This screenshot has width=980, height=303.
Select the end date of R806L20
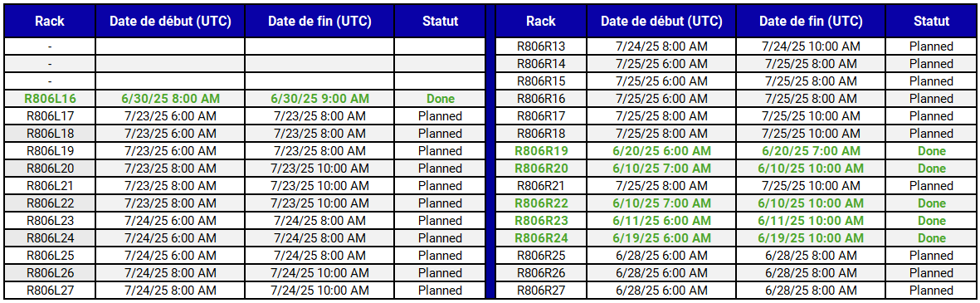tap(319, 169)
